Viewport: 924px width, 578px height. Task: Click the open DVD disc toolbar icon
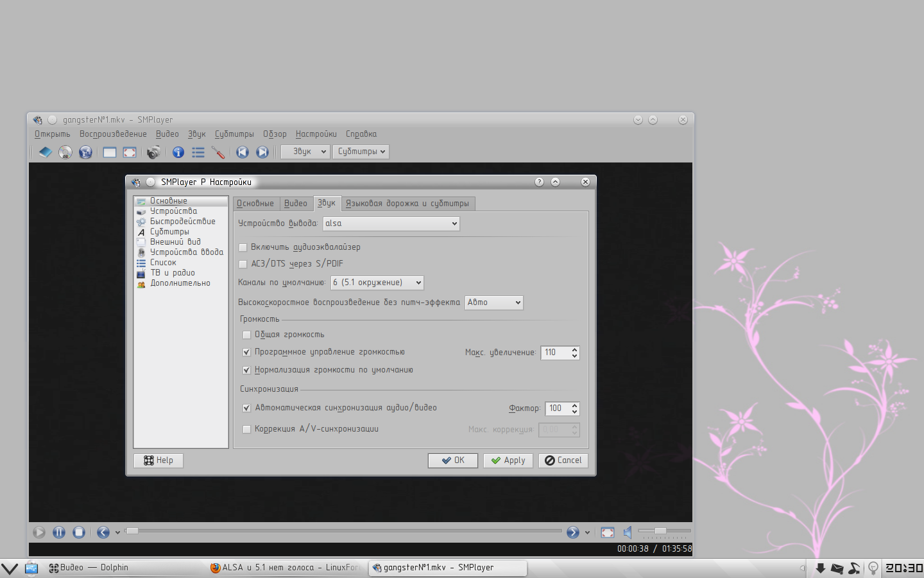click(65, 152)
